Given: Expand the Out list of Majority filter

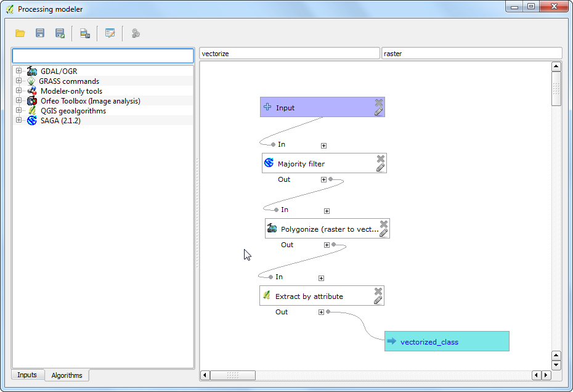Looking at the screenshot, I should [323, 179].
